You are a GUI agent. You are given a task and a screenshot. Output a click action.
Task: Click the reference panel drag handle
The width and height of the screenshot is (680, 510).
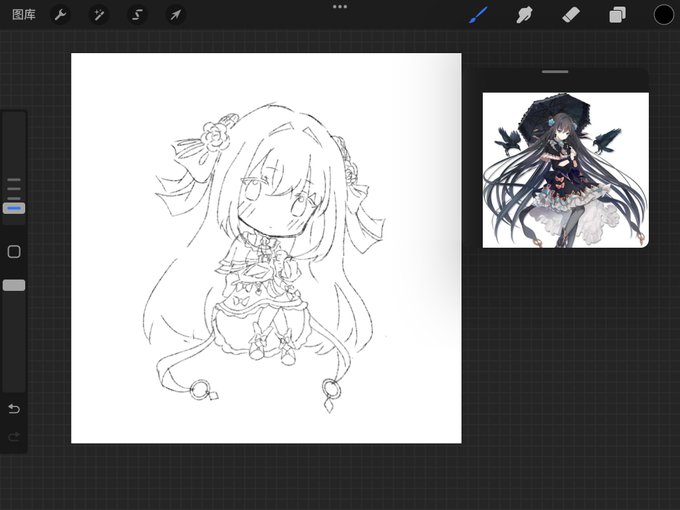[x=555, y=72]
